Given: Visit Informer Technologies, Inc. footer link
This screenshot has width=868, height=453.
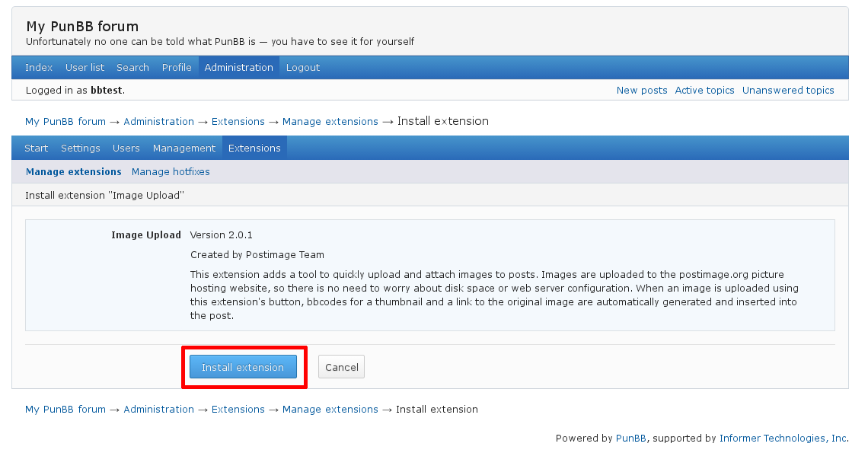Looking at the screenshot, I should click(x=784, y=438).
